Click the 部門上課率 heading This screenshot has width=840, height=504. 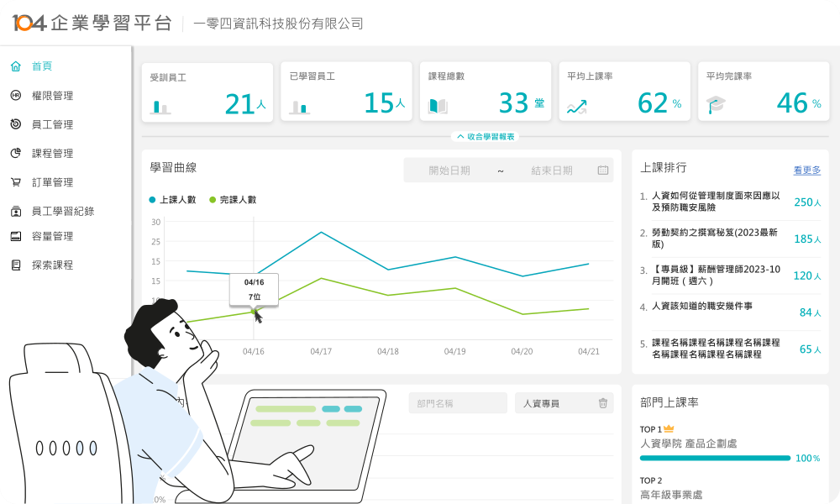coord(669,402)
